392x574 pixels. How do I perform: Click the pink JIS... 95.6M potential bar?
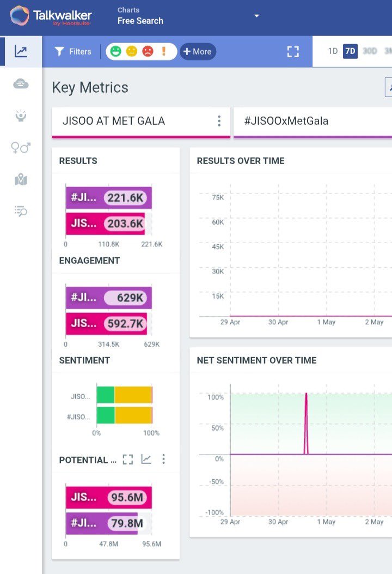pyautogui.click(x=108, y=497)
